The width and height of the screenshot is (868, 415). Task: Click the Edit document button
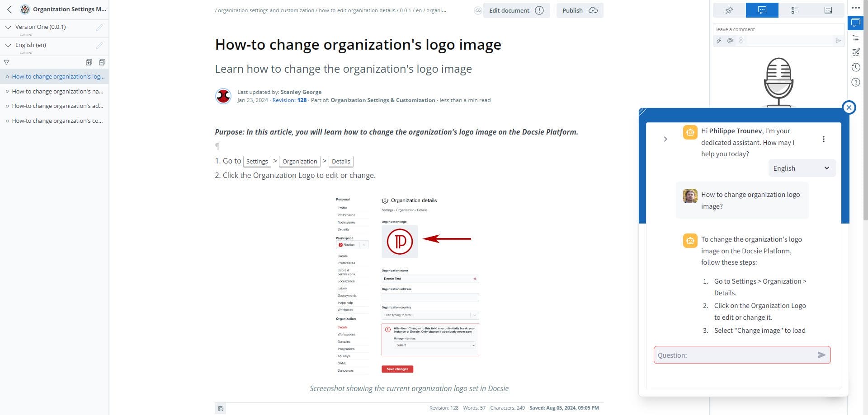click(x=516, y=10)
